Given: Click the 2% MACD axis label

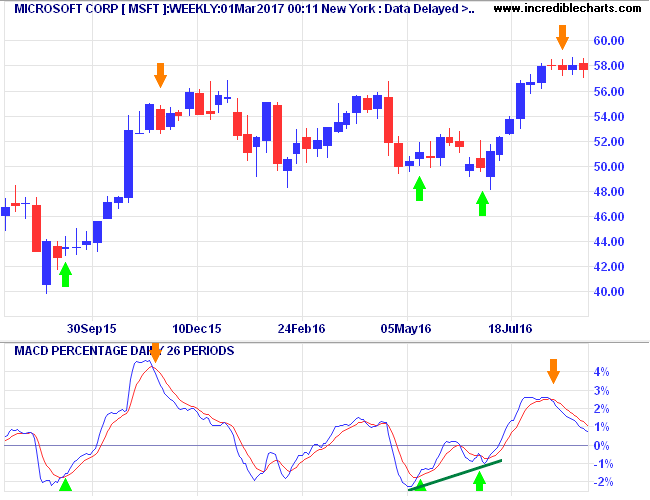Looking at the screenshot, I should click(601, 409).
